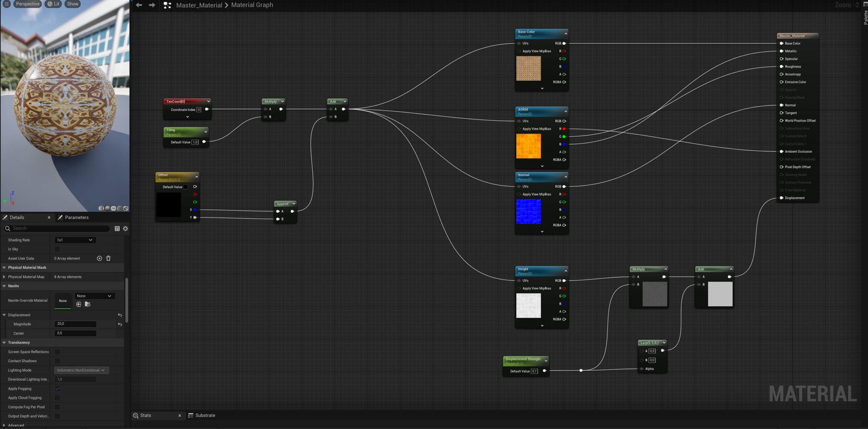Screen dimensions: 868x429
Task: Delete Asset User Data array elements
Action: [108, 259]
